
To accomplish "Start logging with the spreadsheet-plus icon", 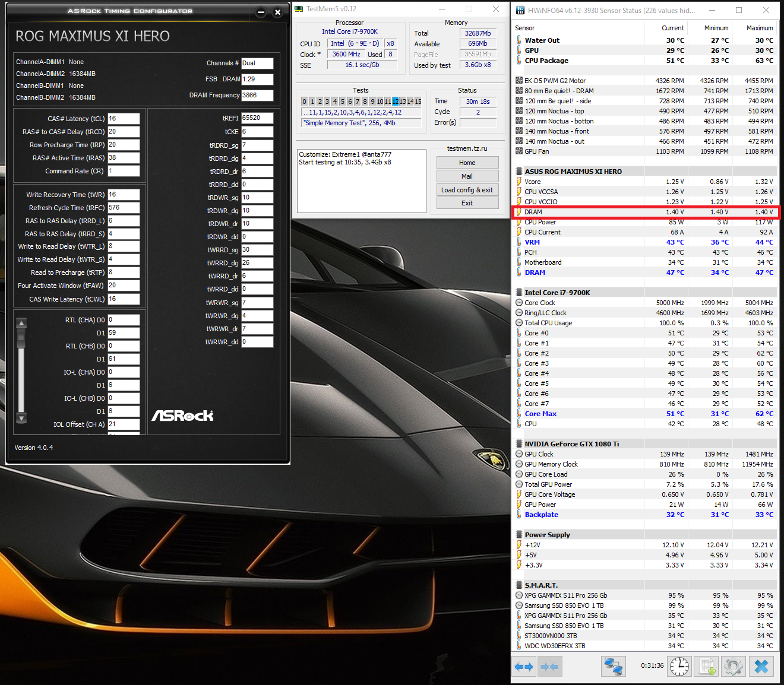I will [707, 667].
